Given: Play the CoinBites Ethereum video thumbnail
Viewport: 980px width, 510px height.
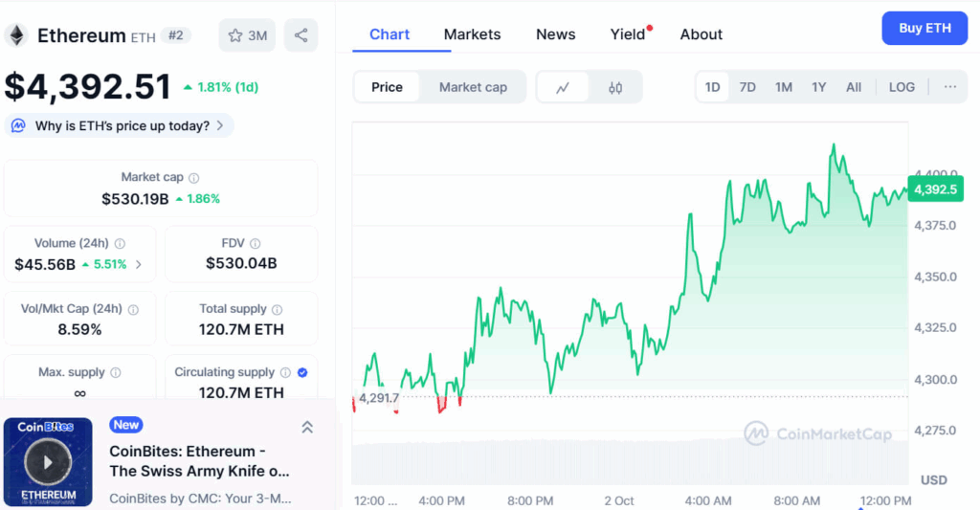Looking at the screenshot, I should (x=48, y=462).
